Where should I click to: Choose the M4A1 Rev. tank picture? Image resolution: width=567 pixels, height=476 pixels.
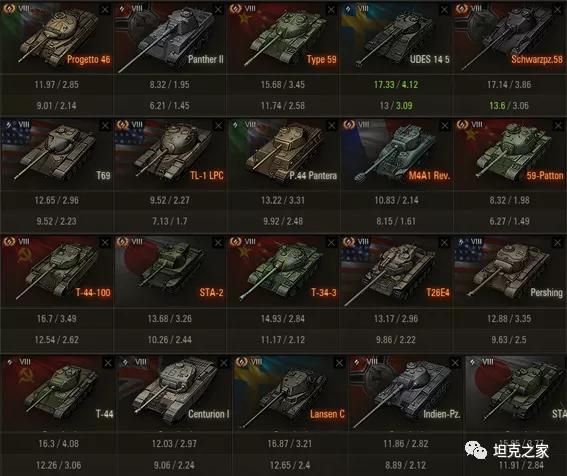tap(397, 154)
